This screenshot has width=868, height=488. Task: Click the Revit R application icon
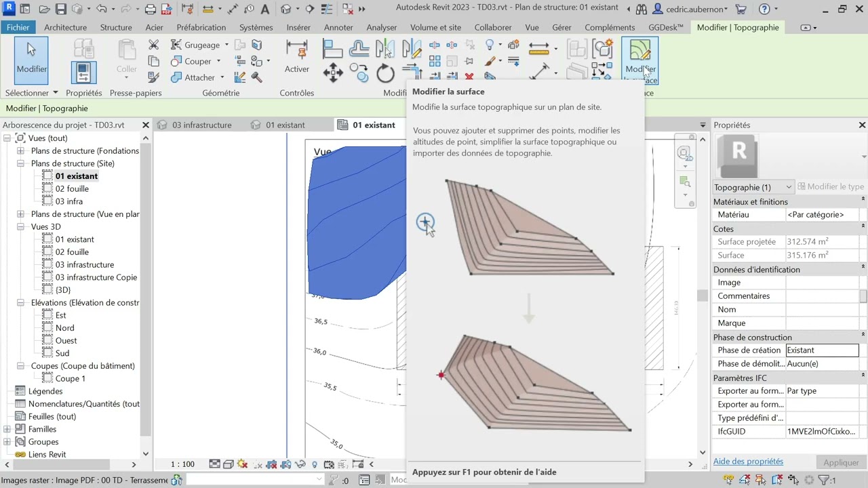[x=9, y=9]
